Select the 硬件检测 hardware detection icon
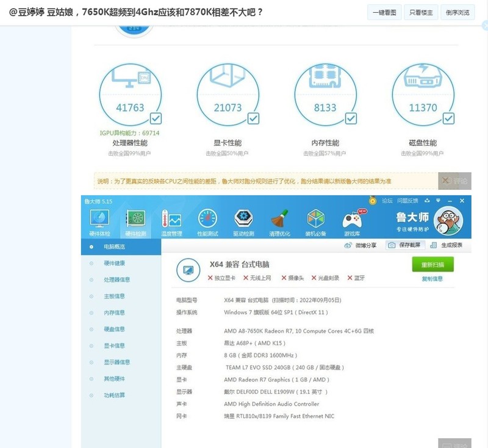The height and width of the screenshot is (448, 488). tap(135, 222)
